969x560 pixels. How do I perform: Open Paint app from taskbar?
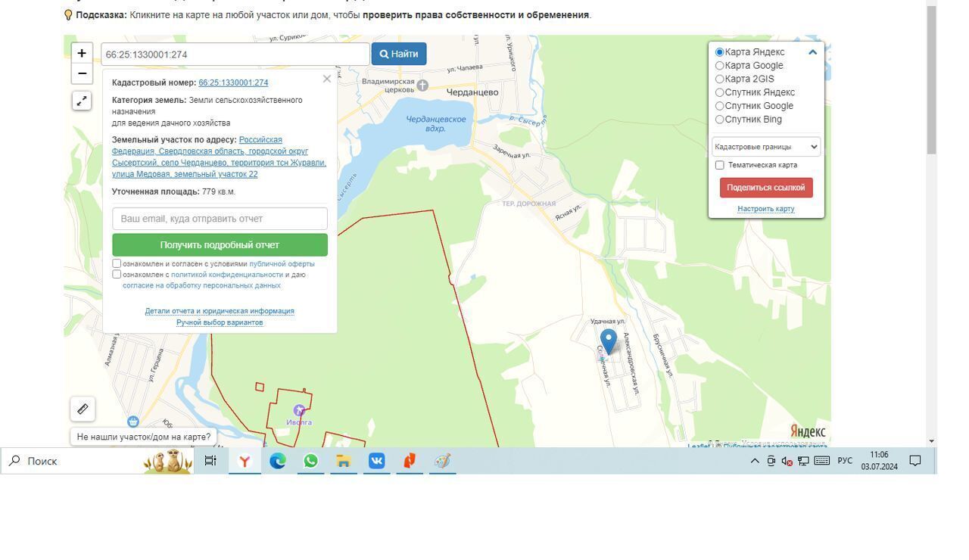point(443,461)
